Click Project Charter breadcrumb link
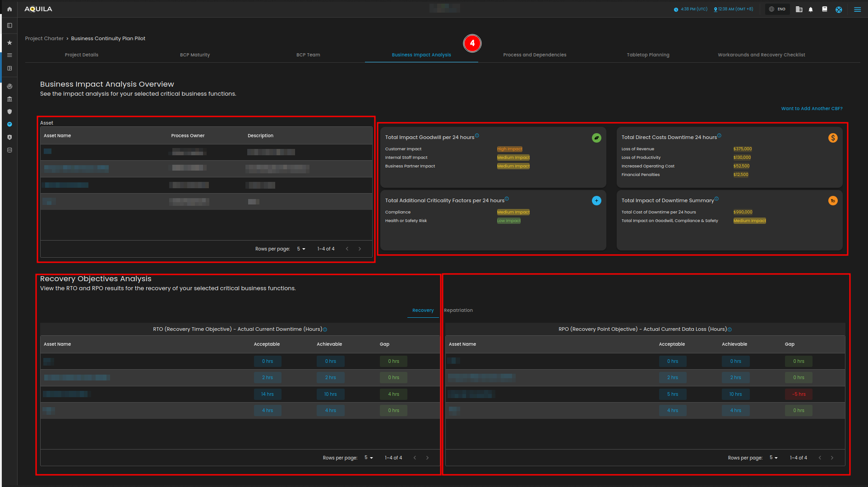 tap(44, 39)
